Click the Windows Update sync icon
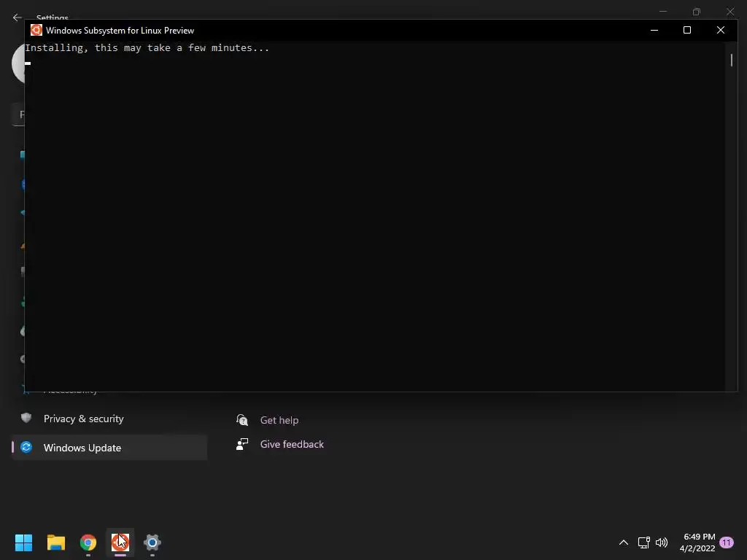747x560 pixels. click(26, 447)
